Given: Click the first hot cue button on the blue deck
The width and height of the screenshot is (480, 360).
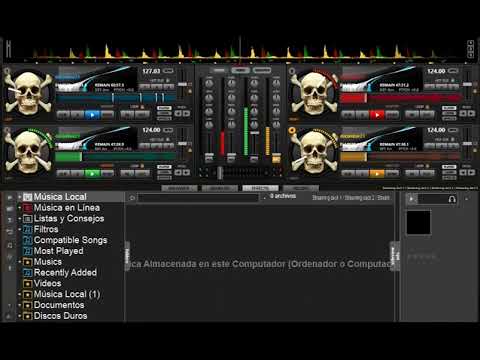Looking at the screenshot, I should 145,87.
